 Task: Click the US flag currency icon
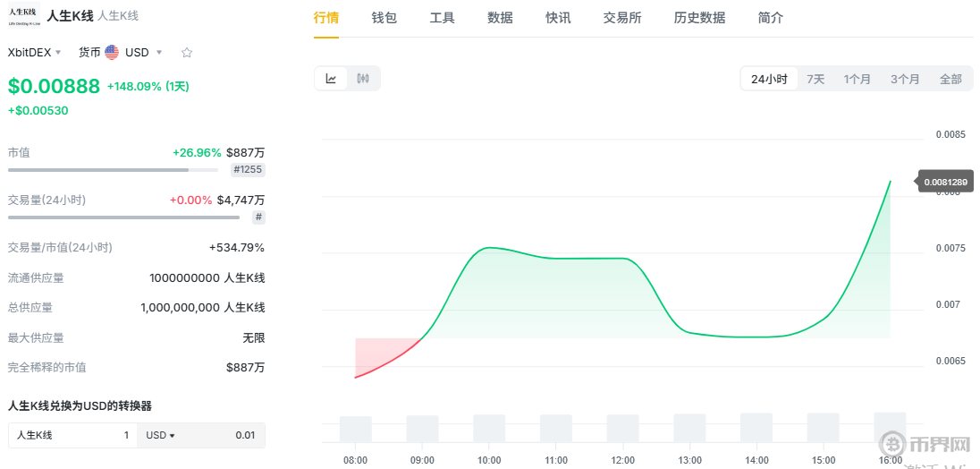click(x=112, y=53)
